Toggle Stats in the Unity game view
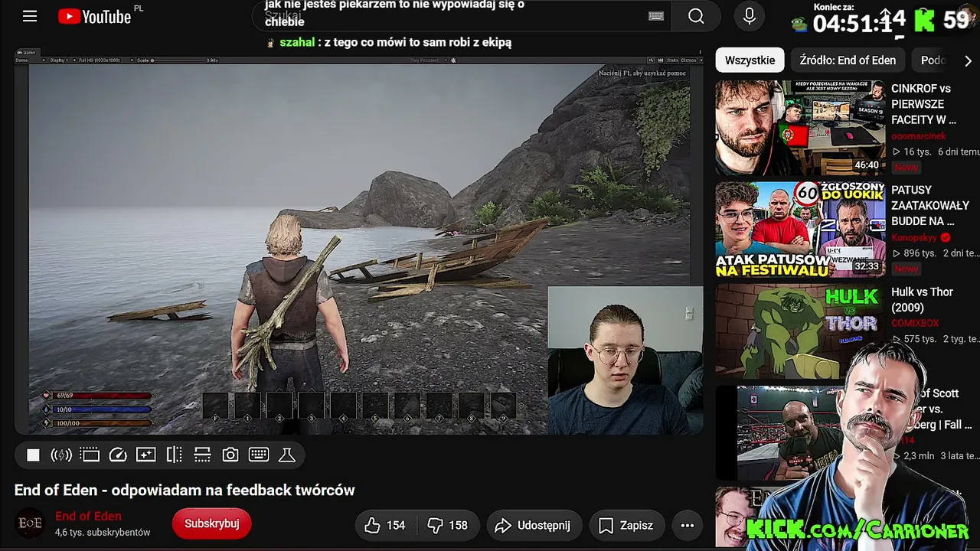 671,60
